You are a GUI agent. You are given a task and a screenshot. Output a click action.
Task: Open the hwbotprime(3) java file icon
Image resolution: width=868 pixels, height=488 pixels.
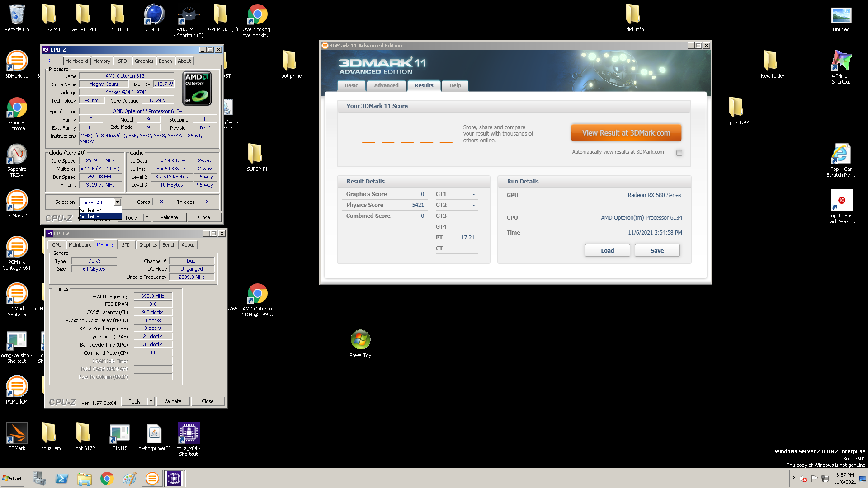(x=154, y=437)
